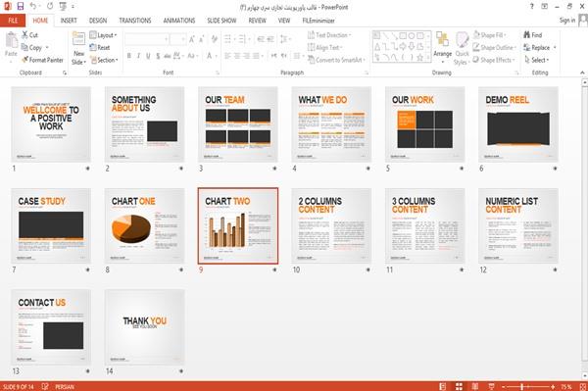Open the Arrange tool
Image resolution: width=588 pixels, height=391 pixels.
click(x=443, y=48)
